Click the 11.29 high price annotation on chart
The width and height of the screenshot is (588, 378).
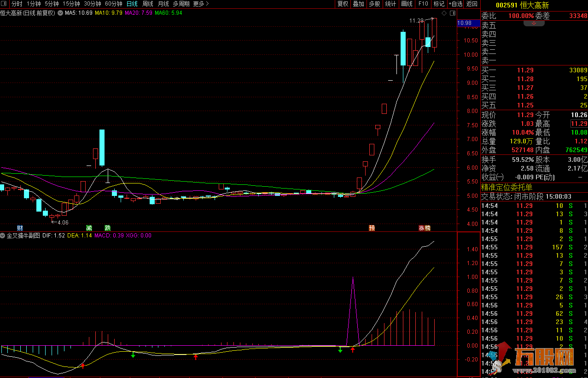(416, 21)
